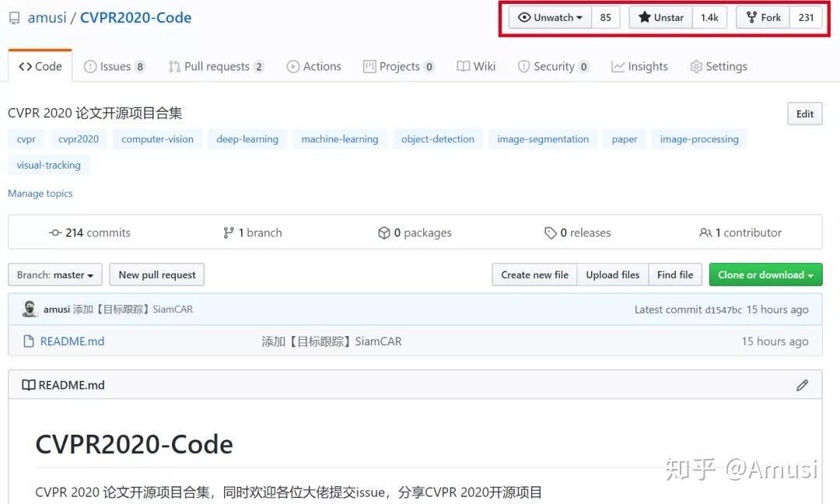Switch to the Issues tab

115,66
